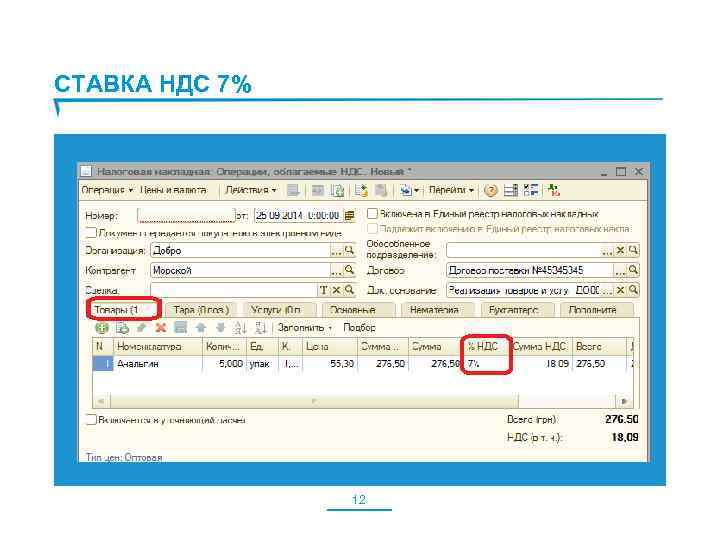
Task: Open selection ellipsis for Договор field
Action: 620,270
